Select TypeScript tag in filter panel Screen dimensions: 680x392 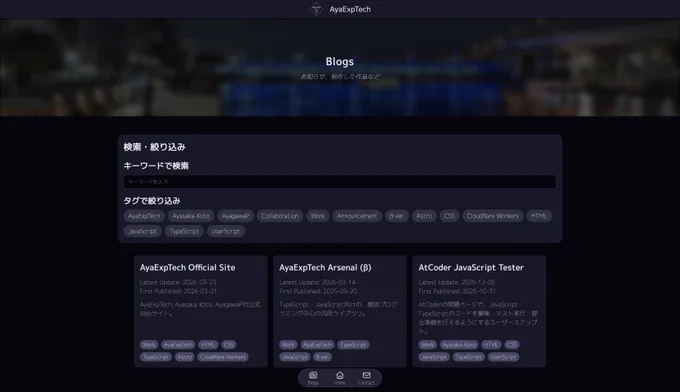click(x=184, y=231)
